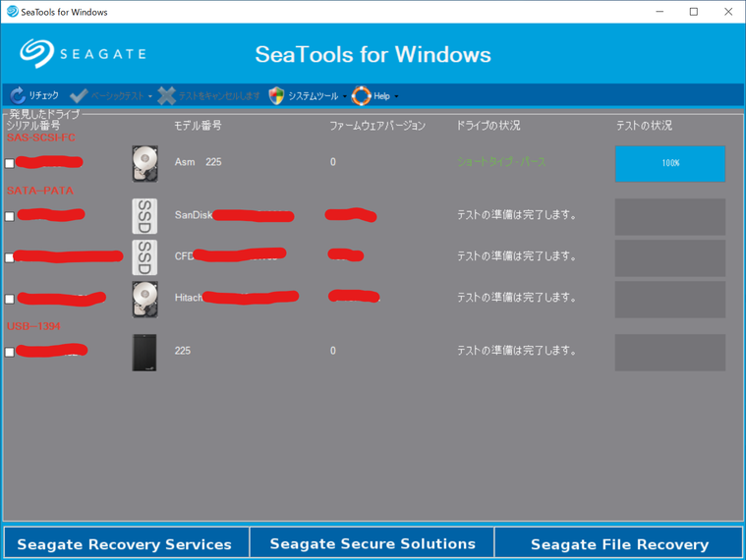Click CFD row empty test status box

[670, 258]
